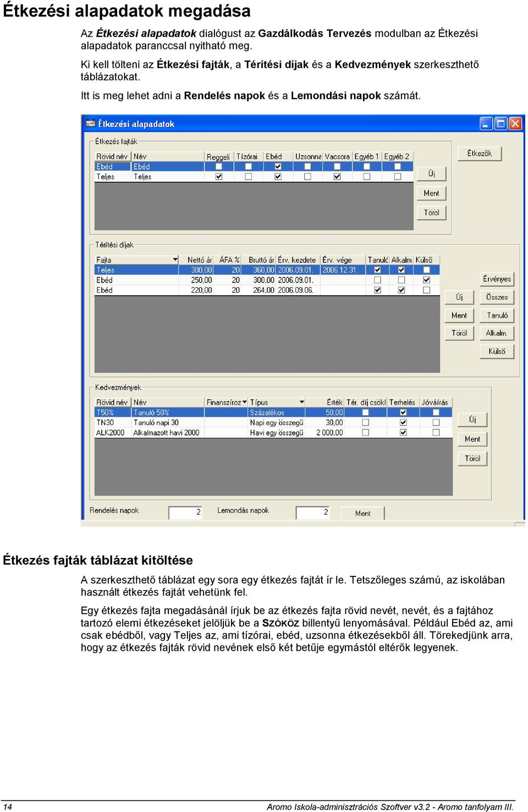The width and height of the screenshot is (528, 812).
Task: Select the Teljes row in Étkezés fajták
Action: coord(254,177)
